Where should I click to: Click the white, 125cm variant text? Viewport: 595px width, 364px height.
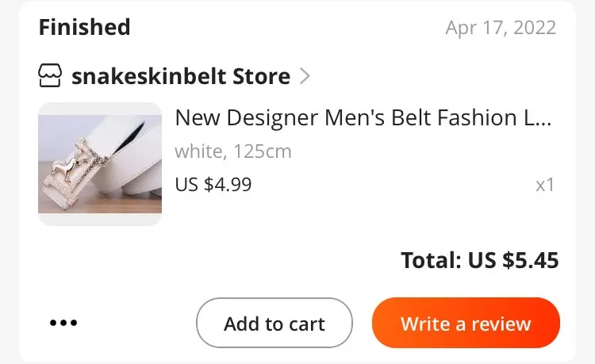232,151
